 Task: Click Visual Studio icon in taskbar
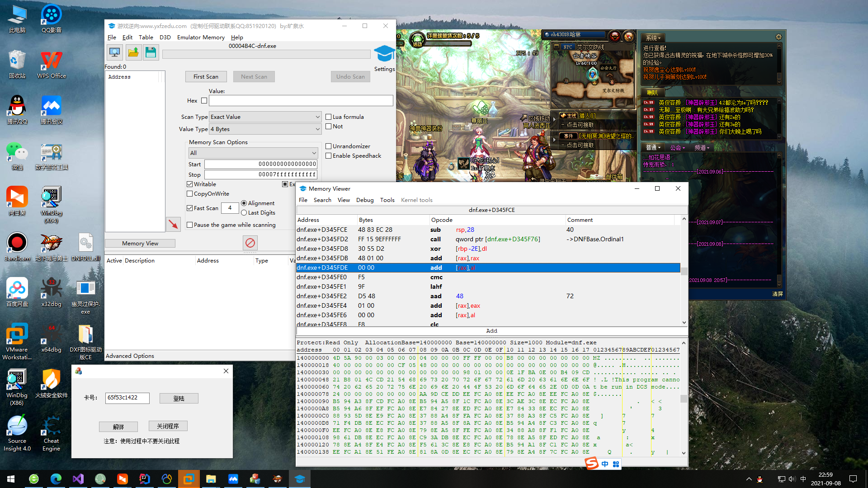pyautogui.click(x=78, y=479)
